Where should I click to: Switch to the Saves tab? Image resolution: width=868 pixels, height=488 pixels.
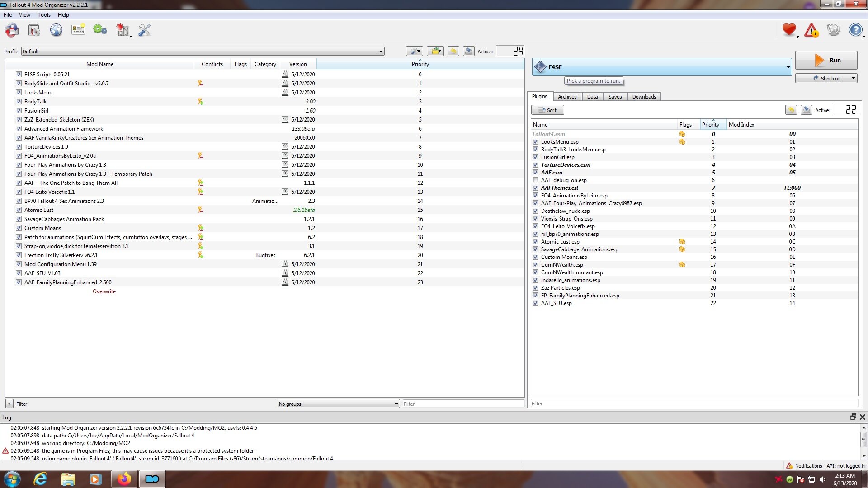[615, 97]
